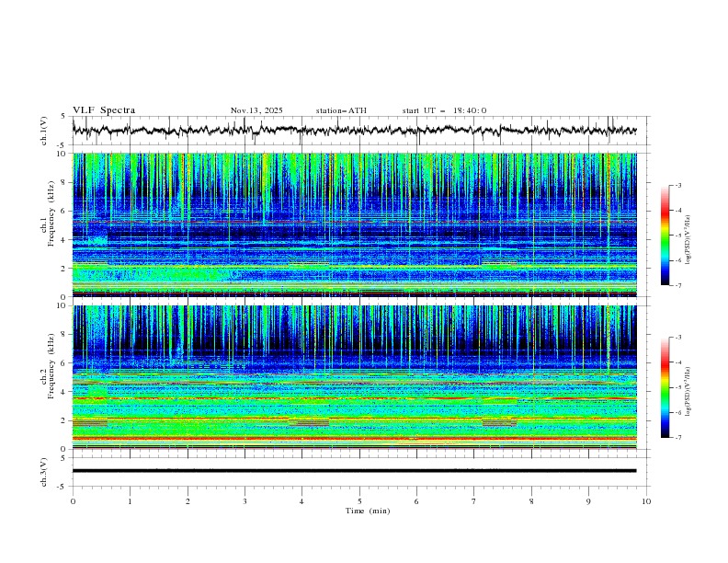Click the ch.1 colorbar 'log(PSD)(V²/Hz)' label

point(688,240)
